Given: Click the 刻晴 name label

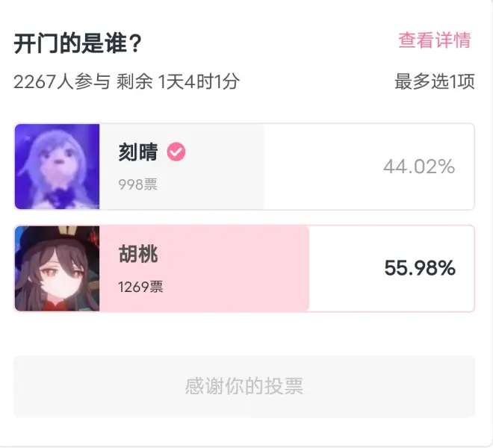Looking at the screenshot, I should pos(138,152).
